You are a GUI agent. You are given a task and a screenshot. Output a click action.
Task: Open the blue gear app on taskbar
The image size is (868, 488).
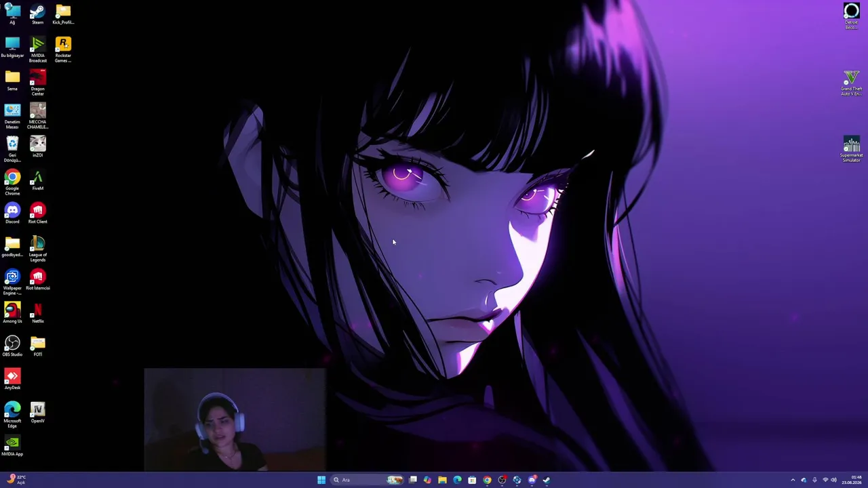(517, 480)
